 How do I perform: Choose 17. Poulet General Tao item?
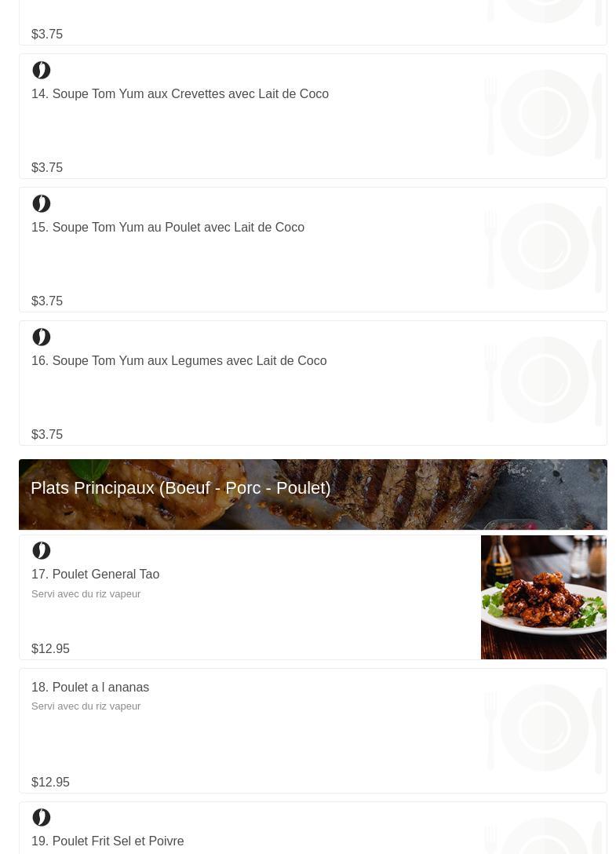click(95, 575)
